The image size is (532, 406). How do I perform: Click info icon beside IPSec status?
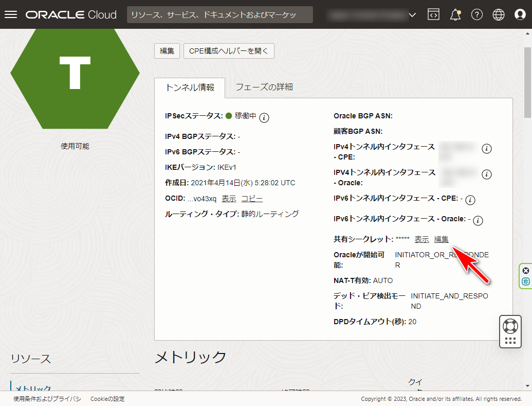coord(264,117)
